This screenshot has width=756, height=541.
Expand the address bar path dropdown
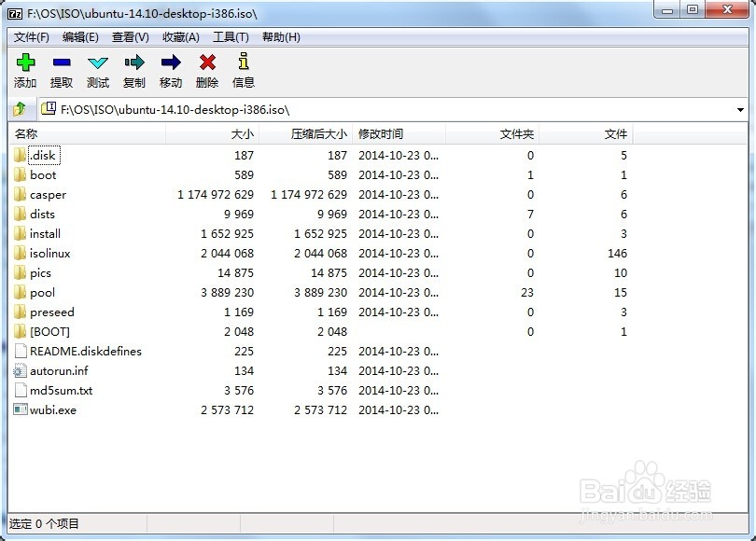740,110
